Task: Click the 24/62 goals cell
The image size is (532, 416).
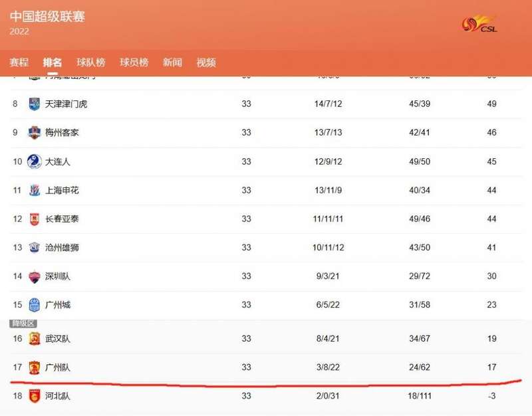Action: pyautogui.click(x=420, y=367)
